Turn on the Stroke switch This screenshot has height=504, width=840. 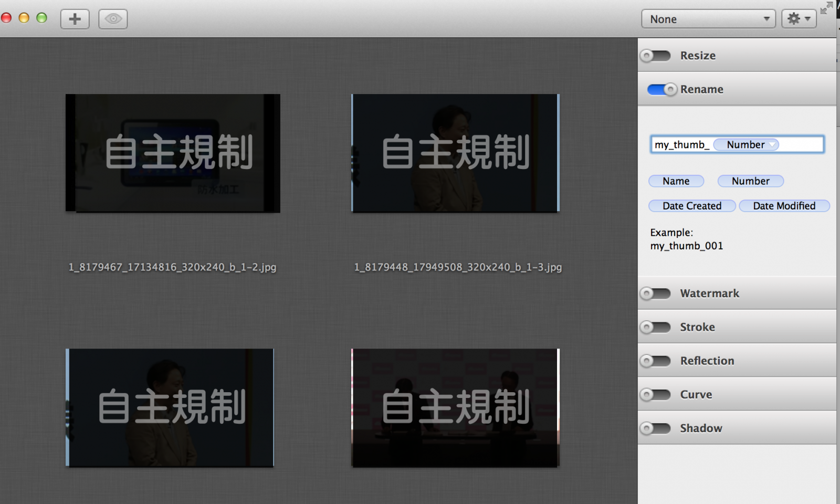coord(655,327)
